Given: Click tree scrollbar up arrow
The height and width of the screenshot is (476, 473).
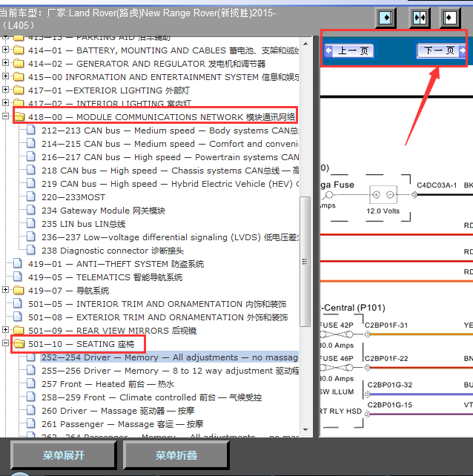Looking at the screenshot, I should coord(305,44).
